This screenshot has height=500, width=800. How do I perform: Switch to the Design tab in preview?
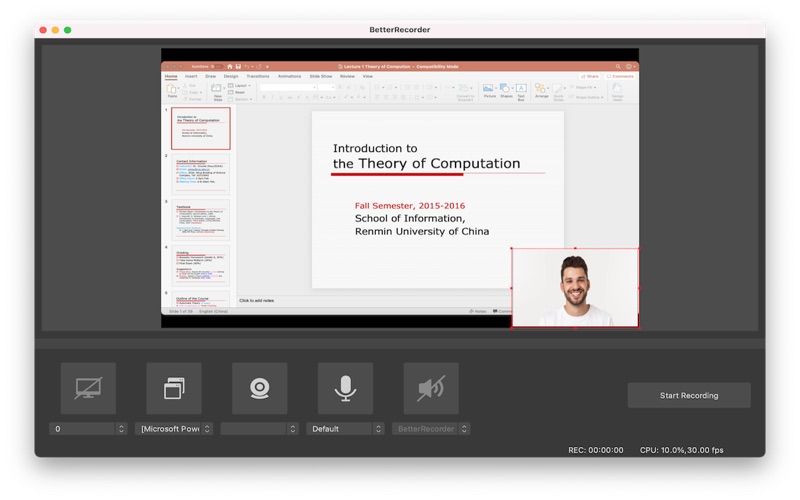point(231,76)
